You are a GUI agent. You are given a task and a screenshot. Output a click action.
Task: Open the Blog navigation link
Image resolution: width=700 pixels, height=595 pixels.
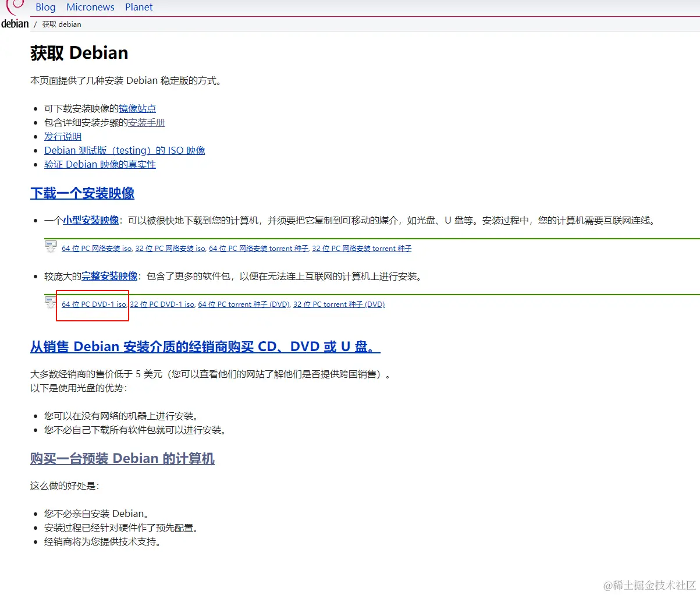[x=45, y=7]
